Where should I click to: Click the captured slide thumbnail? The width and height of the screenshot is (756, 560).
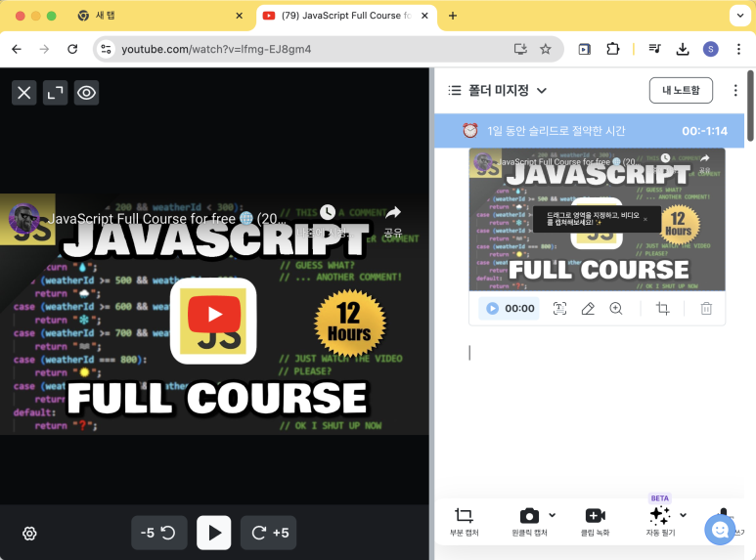tap(597, 219)
